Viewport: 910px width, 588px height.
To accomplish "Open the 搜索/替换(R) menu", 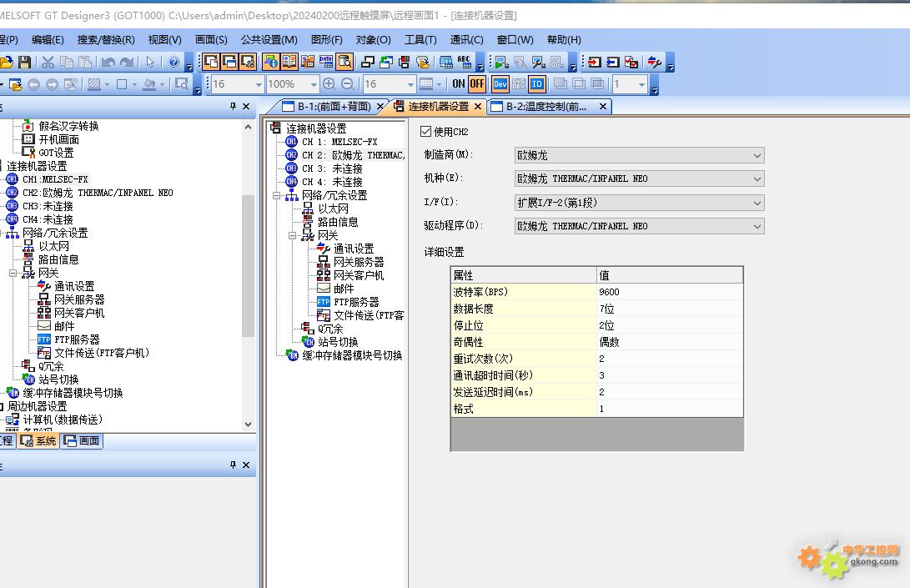I will [x=106, y=39].
